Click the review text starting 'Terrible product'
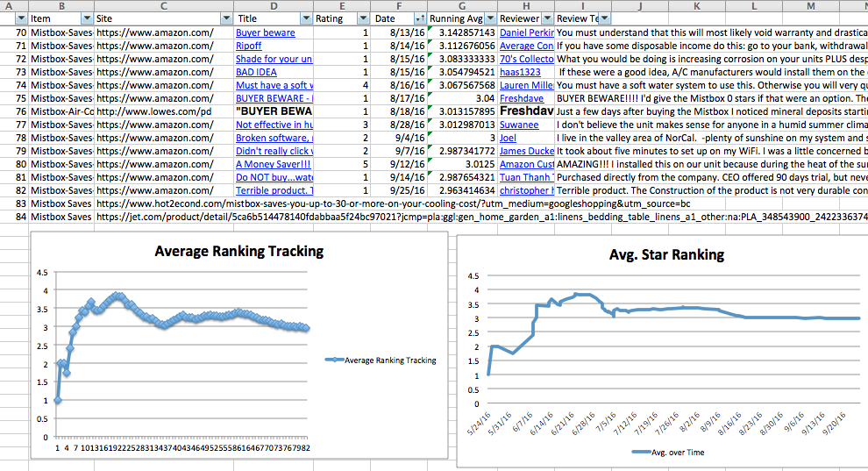This screenshot has height=471, width=868. [x=711, y=190]
